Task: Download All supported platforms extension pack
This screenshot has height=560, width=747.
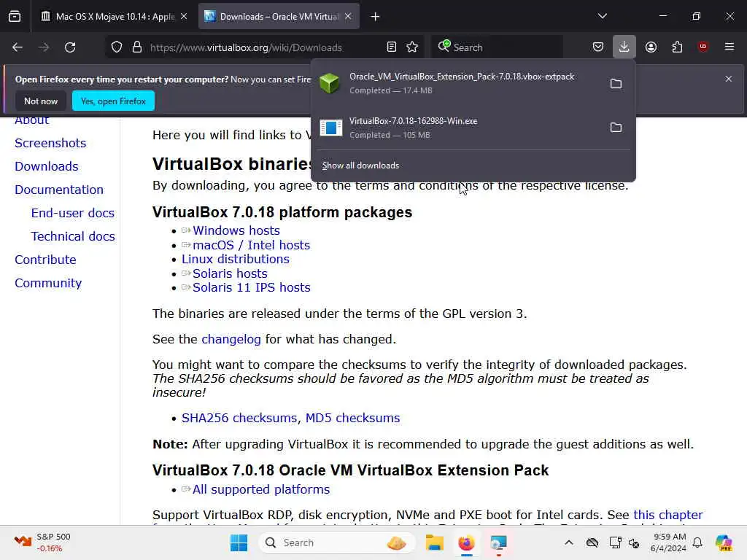Action: [x=261, y=489]
